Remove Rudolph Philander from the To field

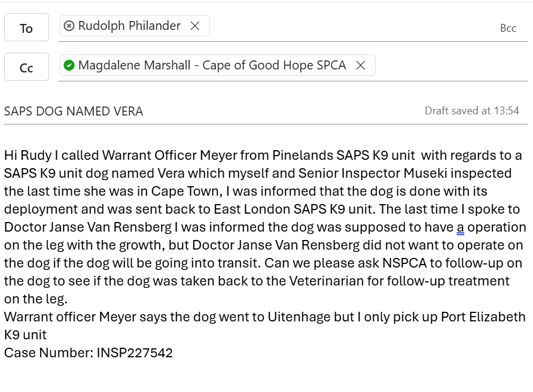point(195,26)
